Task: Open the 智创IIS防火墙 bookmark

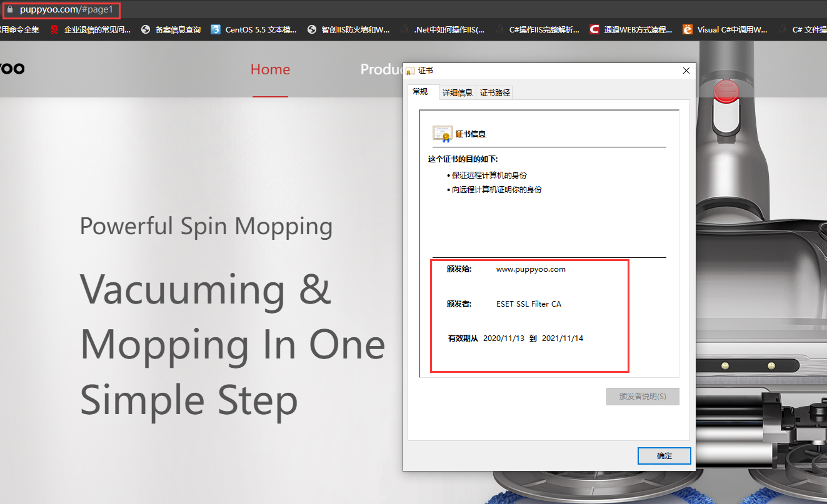Action: tap(348, 29)
